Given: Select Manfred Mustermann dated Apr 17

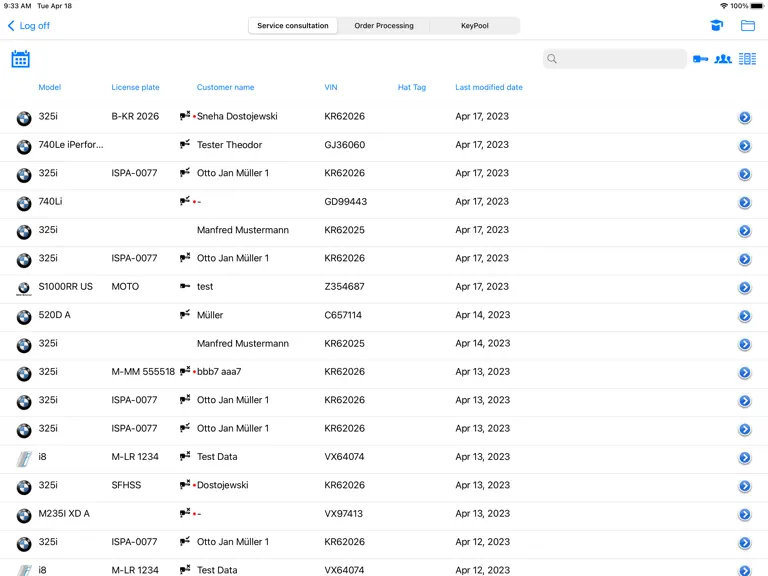Looking at the screenshot, I should pyautogui.click(x=243, y=230).
